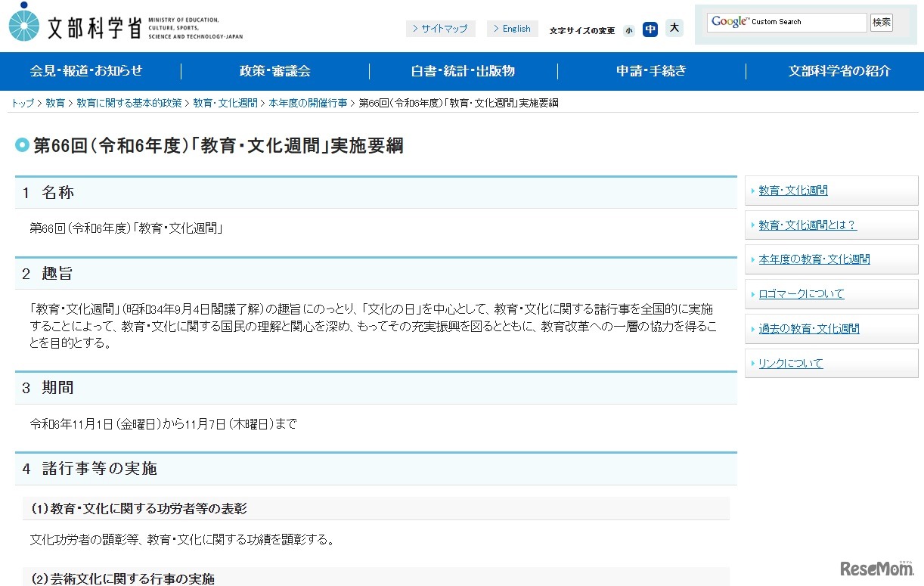924x586 pixels.
Task: Select the 小 small text size option
Action: click(x=629, y=29)
